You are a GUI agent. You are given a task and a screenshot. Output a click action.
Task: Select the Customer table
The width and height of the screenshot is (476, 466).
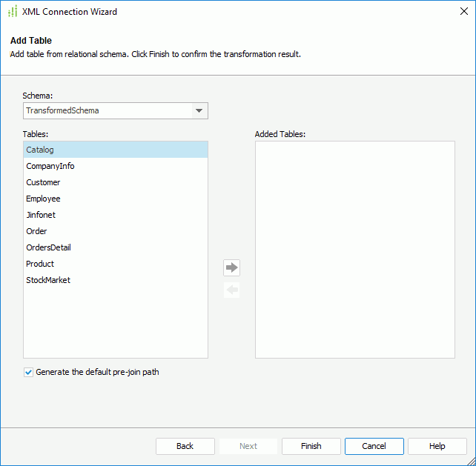pyautogui.click(x=116, y=182)
